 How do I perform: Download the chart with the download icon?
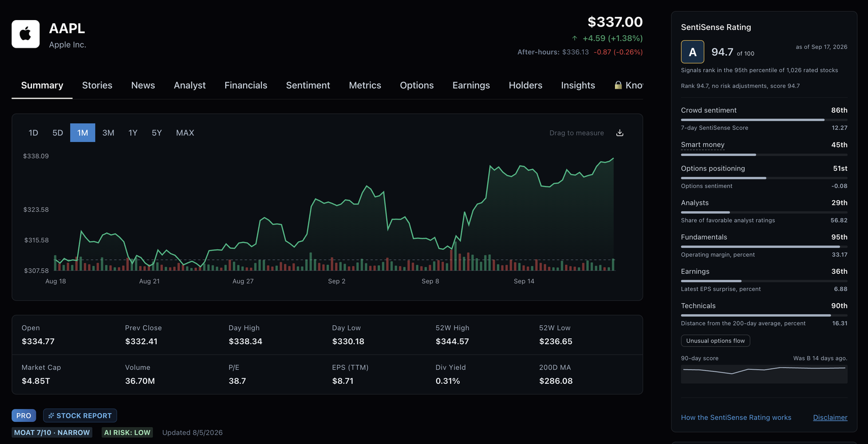620,133
